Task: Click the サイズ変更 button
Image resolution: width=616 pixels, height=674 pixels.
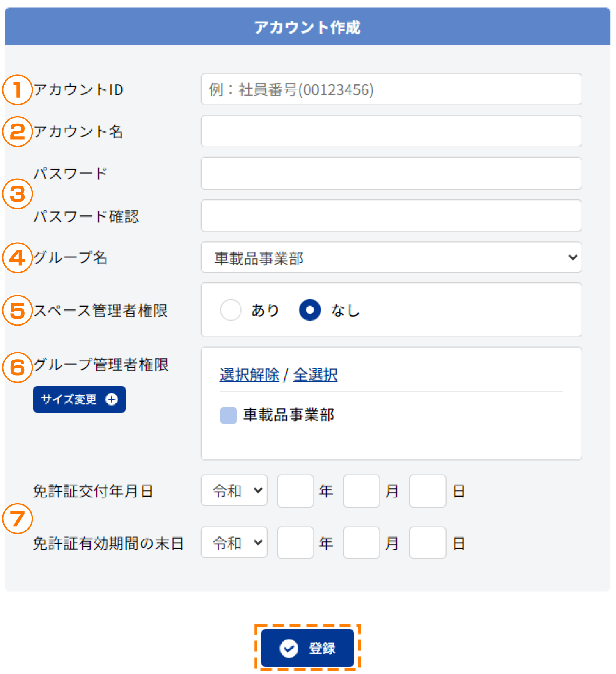Action: point(79,399)
